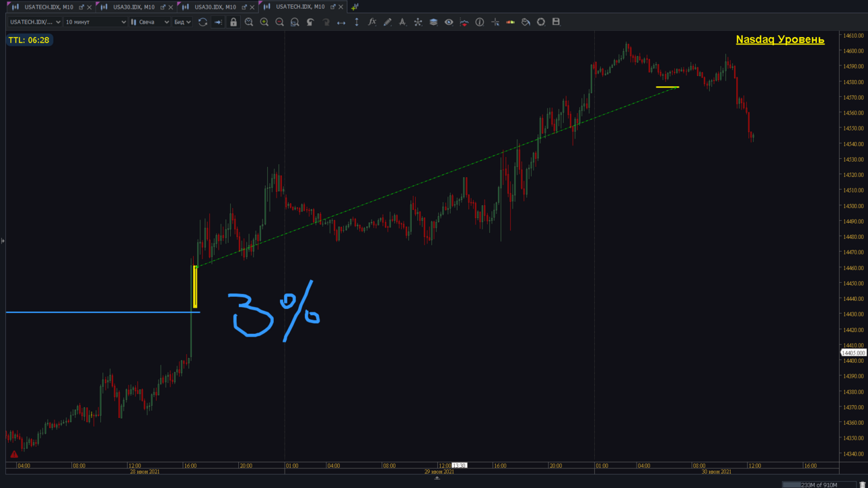Image resolution: width=868 pixels, height=488 pixels.
Task: Click the aperture snapshot icon
Action: tap(541, 22)
